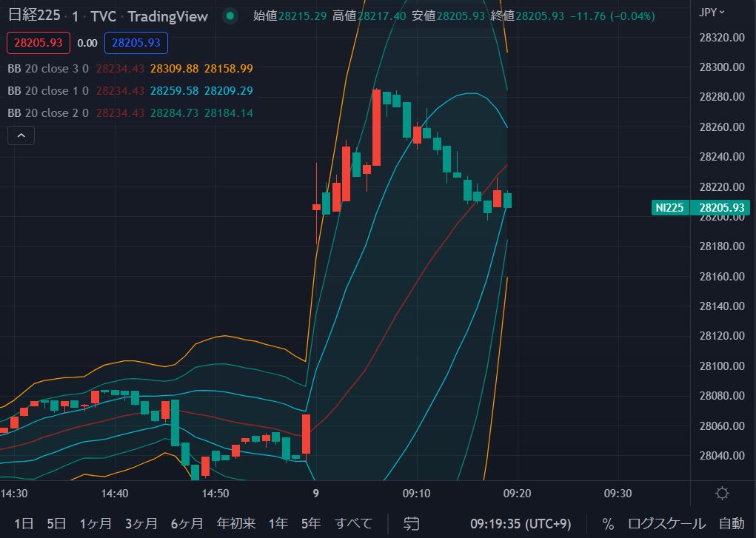Select the すべて time range
The height and width of the screenshot is (538, 756).
click(x=353, y=523)
